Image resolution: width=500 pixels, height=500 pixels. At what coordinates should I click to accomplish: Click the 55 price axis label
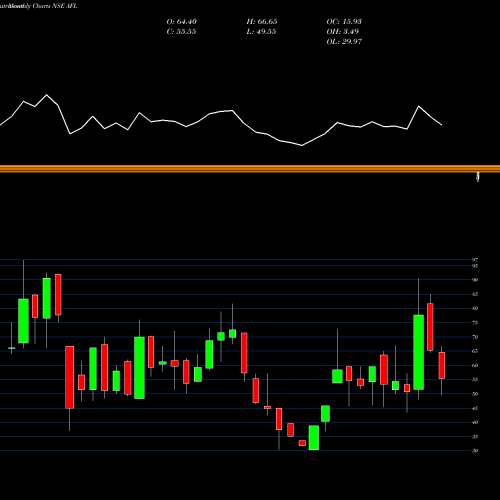475,379
